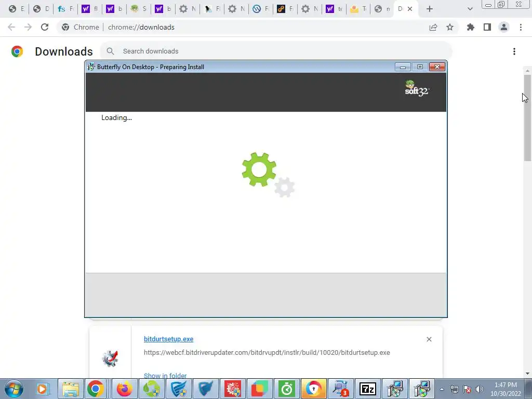Switch to the fs favicon tab

point(65,9)
